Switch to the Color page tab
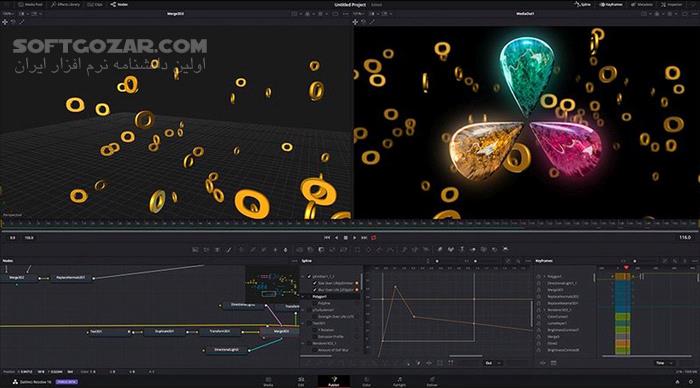The height and width of the screenshot is (388, 700). click(x=367, y=382)
